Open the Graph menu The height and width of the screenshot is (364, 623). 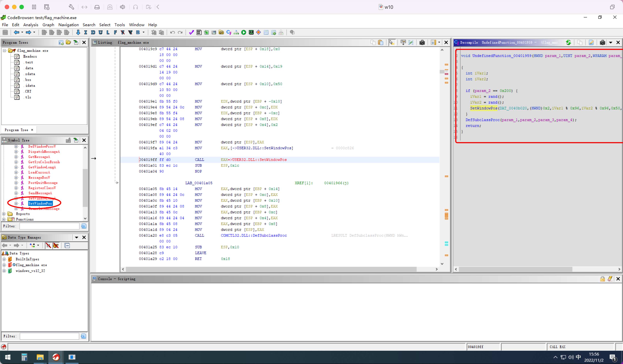point(48,25)
